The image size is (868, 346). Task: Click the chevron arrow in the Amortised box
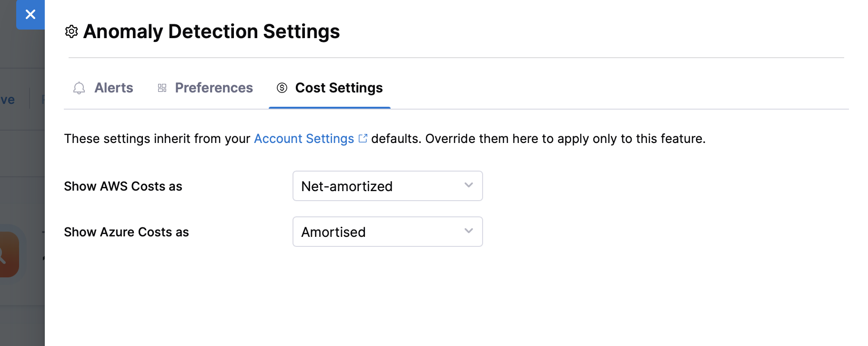(x=469, y=231)
